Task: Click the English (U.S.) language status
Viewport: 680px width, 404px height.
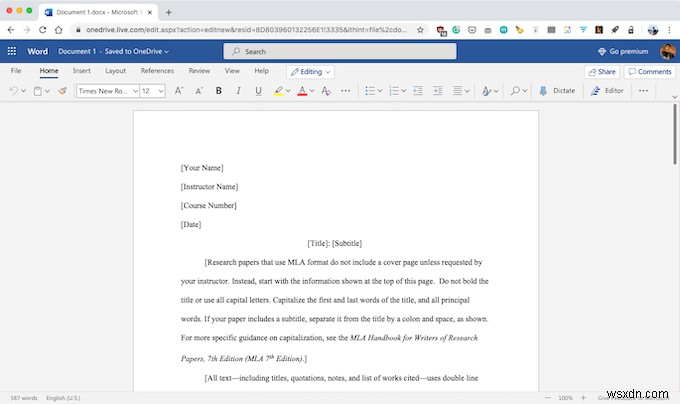Action: pos(63,398)
